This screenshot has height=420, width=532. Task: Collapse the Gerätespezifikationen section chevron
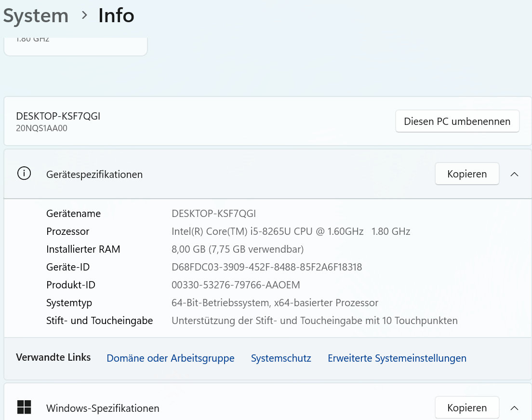[514, 174]
